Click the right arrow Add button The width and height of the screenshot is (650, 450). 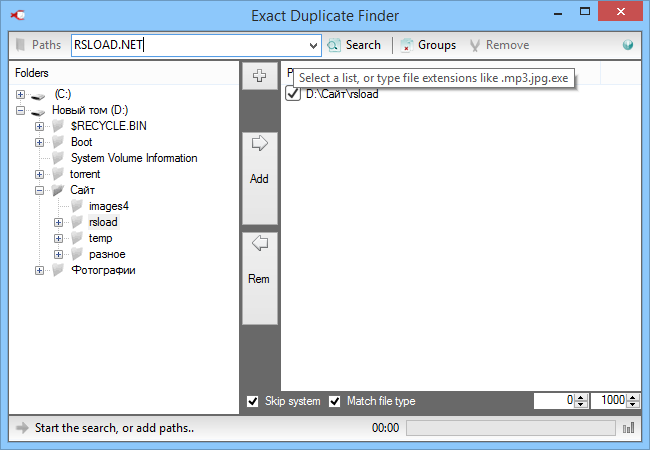260,178
